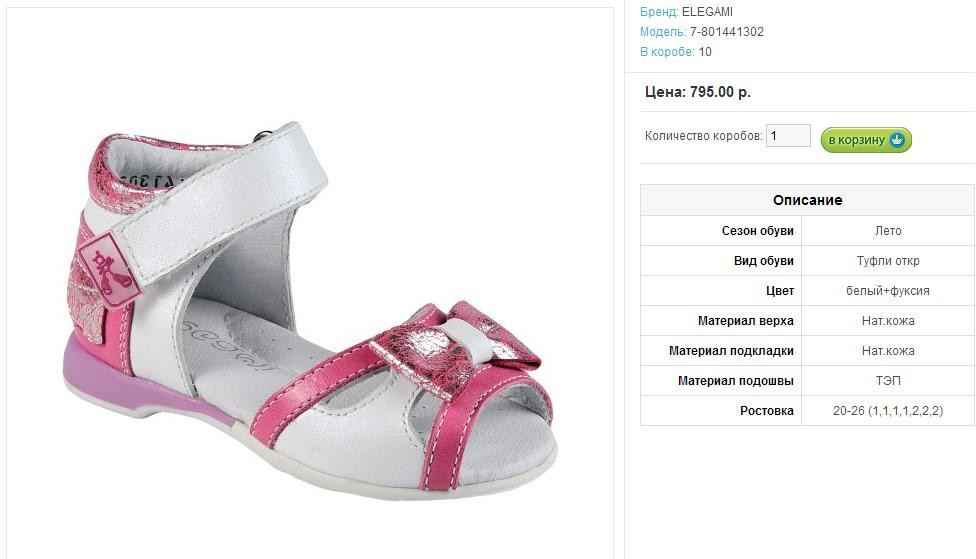976x559 pixels.
Task: Select the model number 7-801441302
Action: click(x=726, y=32)
